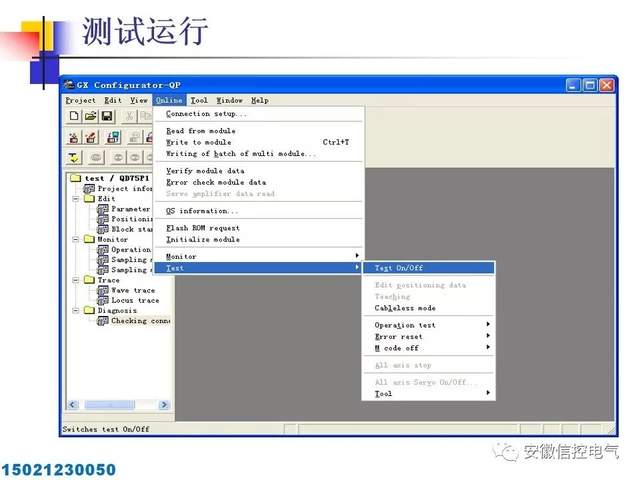Click the highlighted Test menu entry
640x480 pixels.
tap(259, 268)
